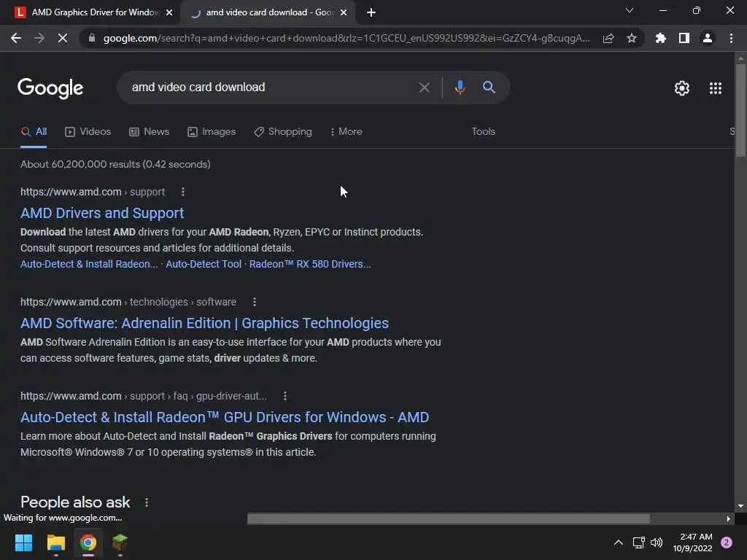Switch to Images results
Image resolution: width=747 pixels, height=560 pixels.
click(212, 132)
